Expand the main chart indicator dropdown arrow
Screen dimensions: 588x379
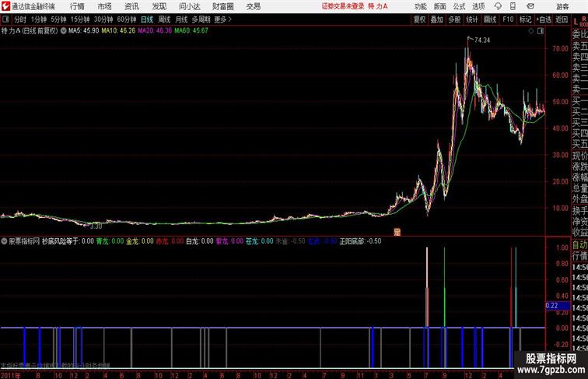coord(63,31)
